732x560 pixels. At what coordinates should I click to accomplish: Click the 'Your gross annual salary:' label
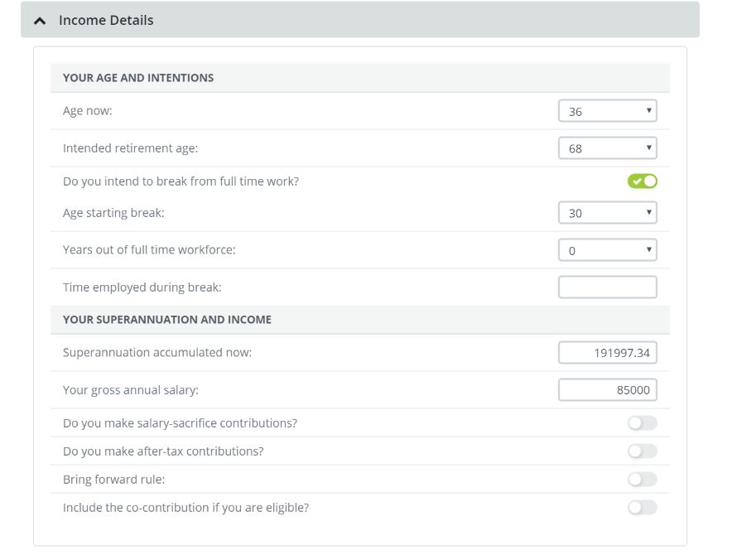[x=131, y=390]
